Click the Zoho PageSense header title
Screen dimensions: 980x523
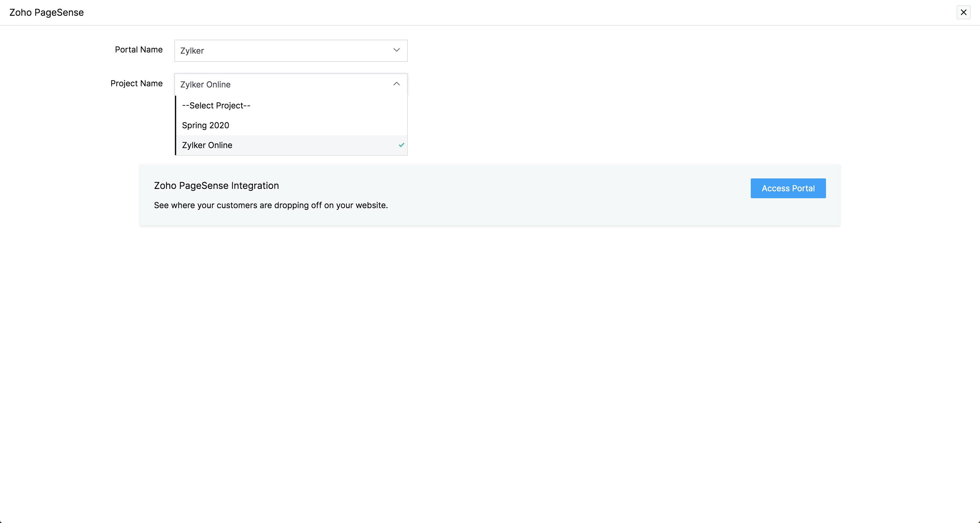(x=46, y=13)
